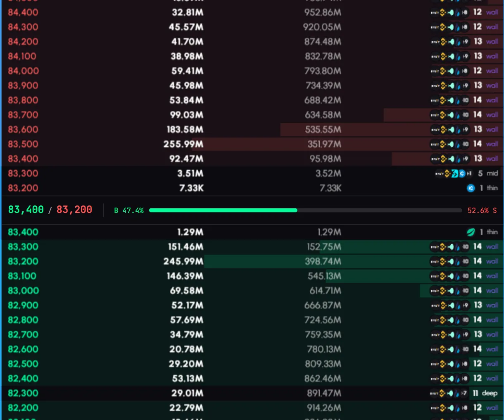The image size is (504, 420).
Task: Click the 'wall' tag in ask row 83,700
Action: coord(492,115)
